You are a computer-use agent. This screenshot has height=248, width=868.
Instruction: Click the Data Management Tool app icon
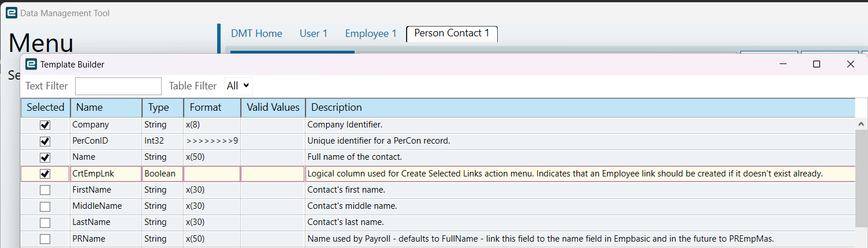(11, 13)
